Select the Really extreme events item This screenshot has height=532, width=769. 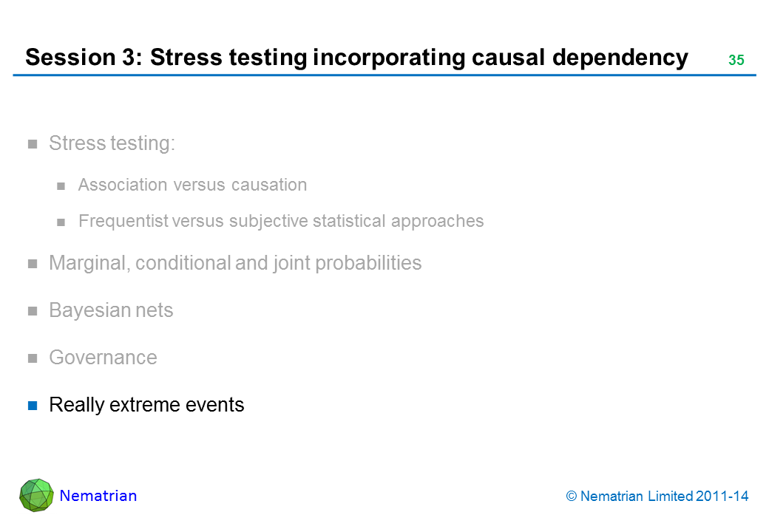[x=146, y=405]
